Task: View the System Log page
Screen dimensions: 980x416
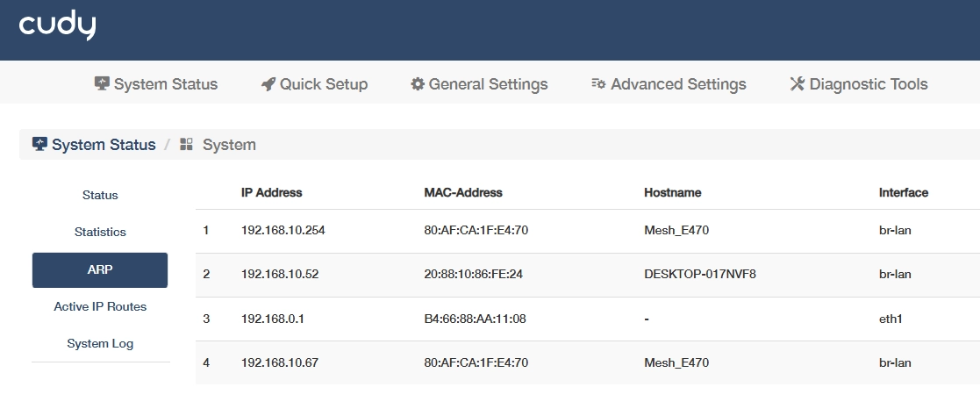Action: (x=100, y=344)
